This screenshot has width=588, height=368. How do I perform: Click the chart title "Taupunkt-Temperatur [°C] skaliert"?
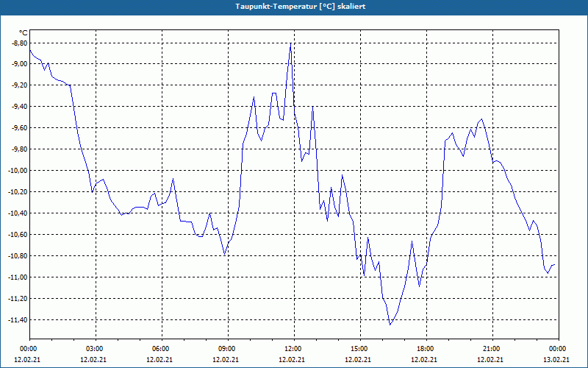[301, 7]
